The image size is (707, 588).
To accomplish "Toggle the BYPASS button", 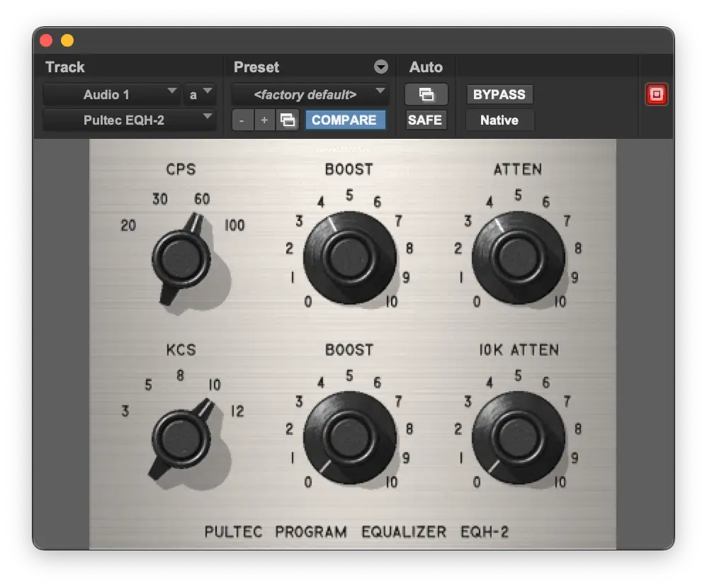I will [x=499, y=94].
